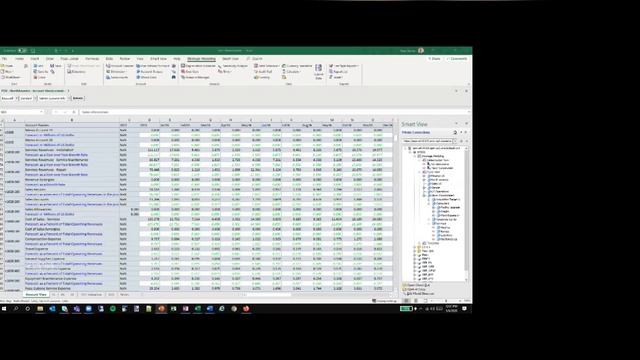Open the Dimension ribbon command

pos(116,71)
